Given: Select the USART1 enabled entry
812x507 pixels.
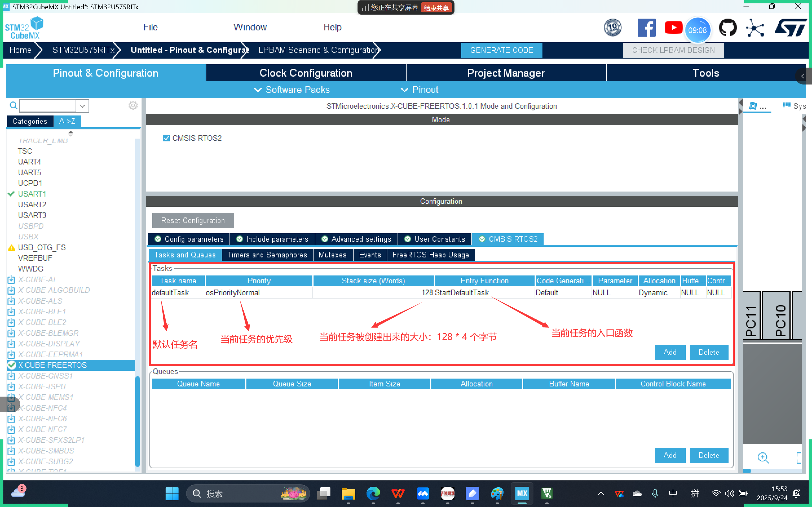Looking at the screenshot, I should pyautogui.click(x=32, y=194).
